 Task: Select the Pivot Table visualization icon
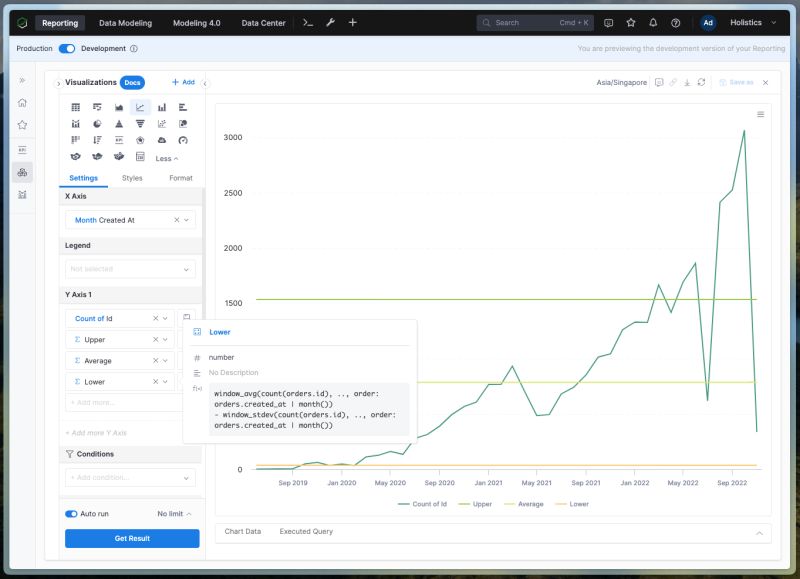click(x=97, y=107)
